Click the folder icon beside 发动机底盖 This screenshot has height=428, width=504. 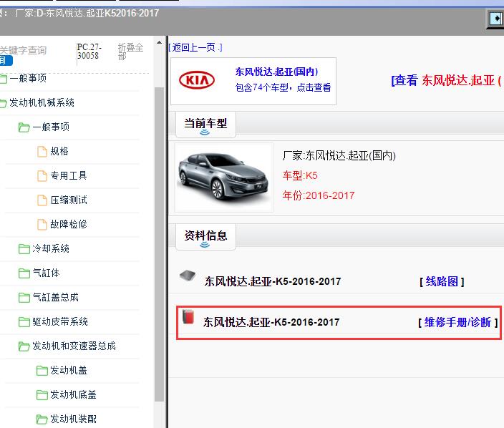pos(42,395)
